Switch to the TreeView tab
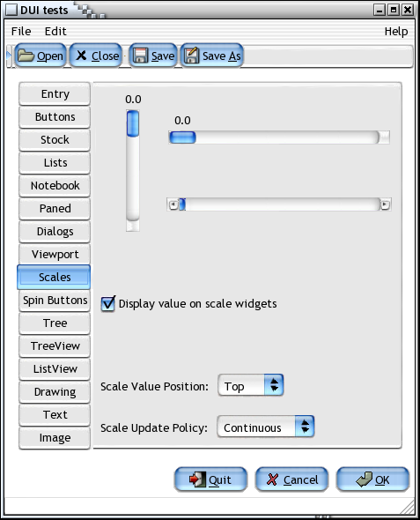 (55, 345)
